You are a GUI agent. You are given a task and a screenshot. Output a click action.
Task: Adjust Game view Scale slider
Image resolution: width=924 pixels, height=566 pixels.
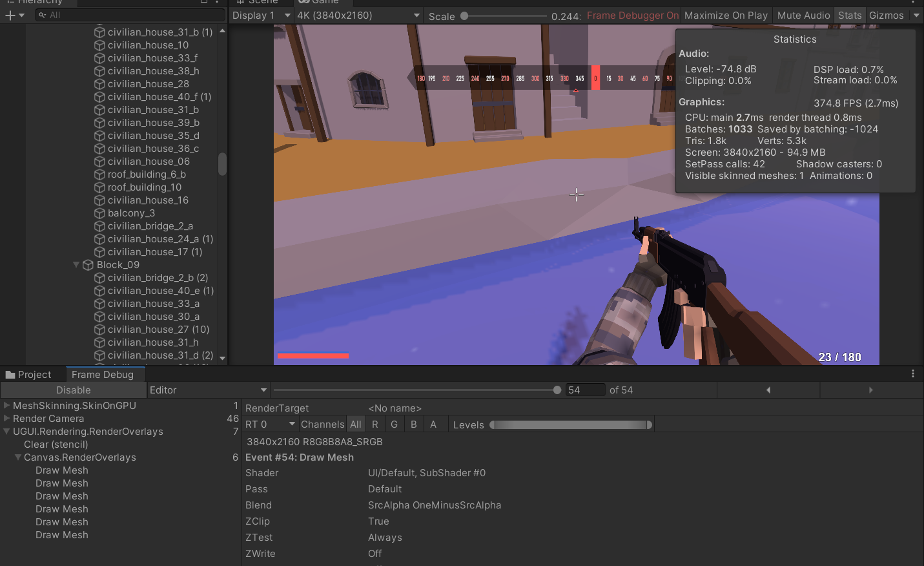[504, 16]
